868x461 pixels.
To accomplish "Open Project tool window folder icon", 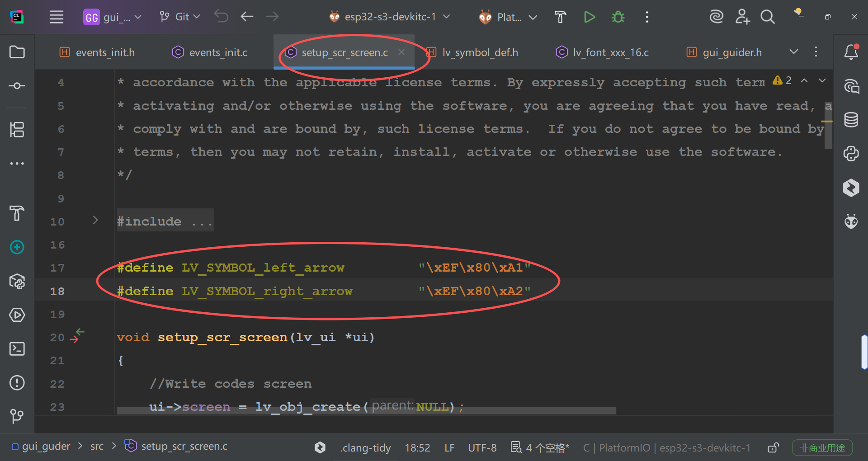I will [17, 52].
